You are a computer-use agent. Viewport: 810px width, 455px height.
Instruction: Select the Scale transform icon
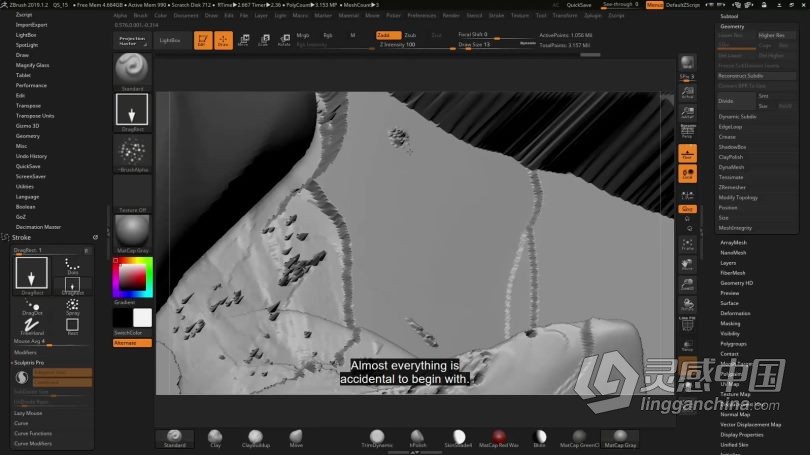(x=263, y=40)
